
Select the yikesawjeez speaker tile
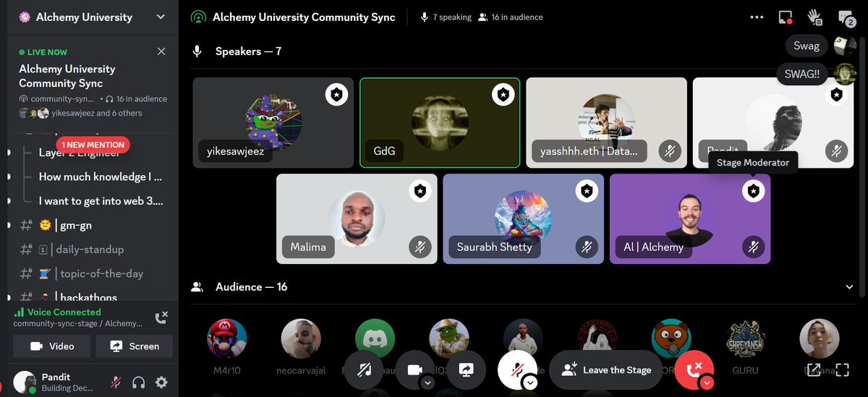pyautogui.click(x=273, y=123)
